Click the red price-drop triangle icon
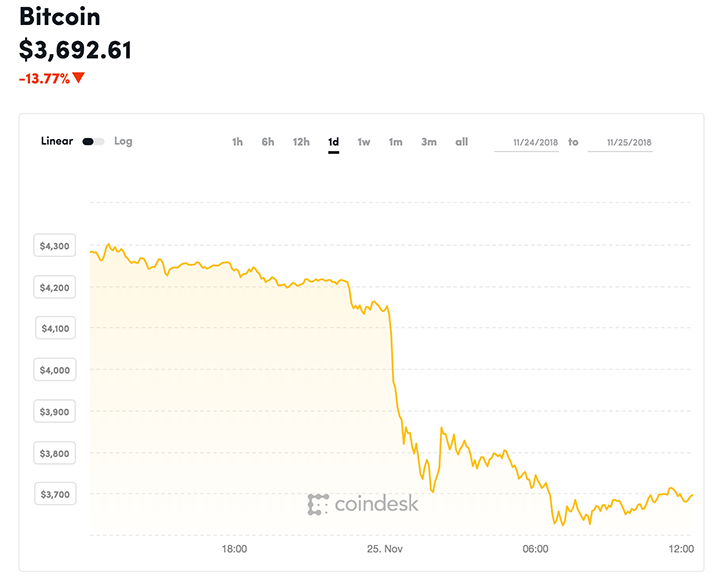This screenshot has height=583, width=723. tap(79, 78)
